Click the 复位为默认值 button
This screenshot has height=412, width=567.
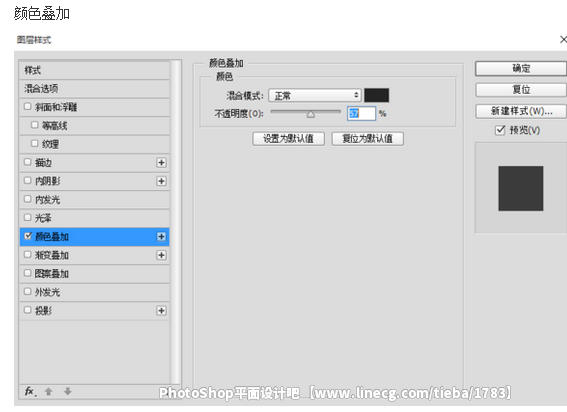367,139
